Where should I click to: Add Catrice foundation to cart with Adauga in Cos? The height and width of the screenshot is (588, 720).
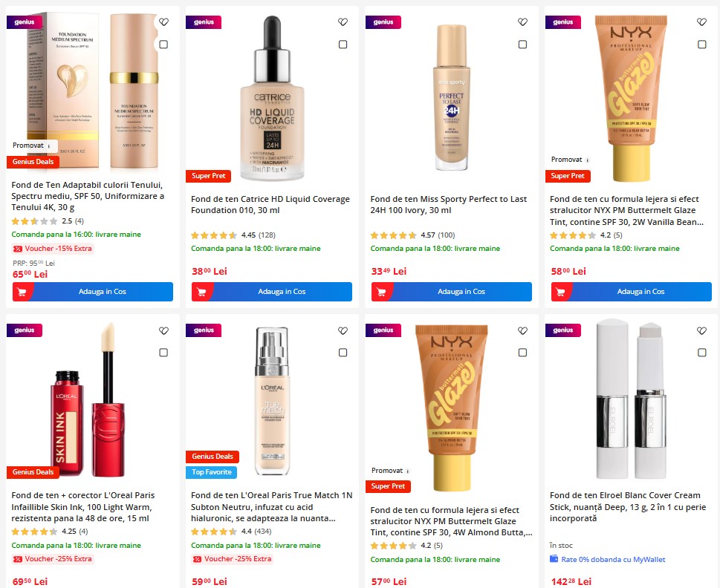click(x=272, y=292)
